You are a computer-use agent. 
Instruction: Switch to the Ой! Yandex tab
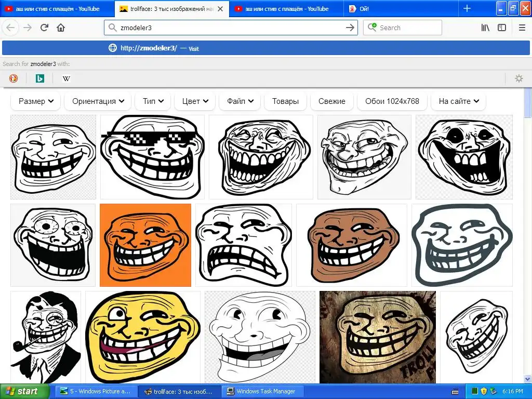coord(401,9)
